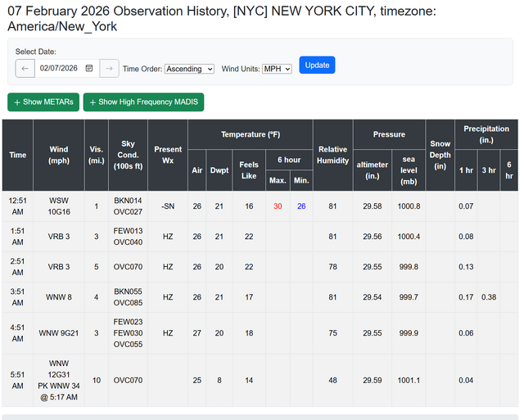Click the Present Wx column header
Screen dimensions: 524x420
pos(168,155)
